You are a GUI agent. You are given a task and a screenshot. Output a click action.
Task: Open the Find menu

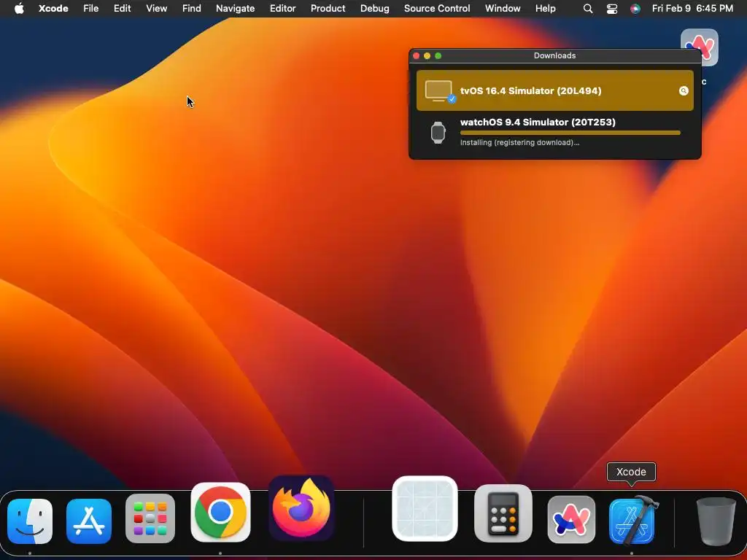click(192, 9)
